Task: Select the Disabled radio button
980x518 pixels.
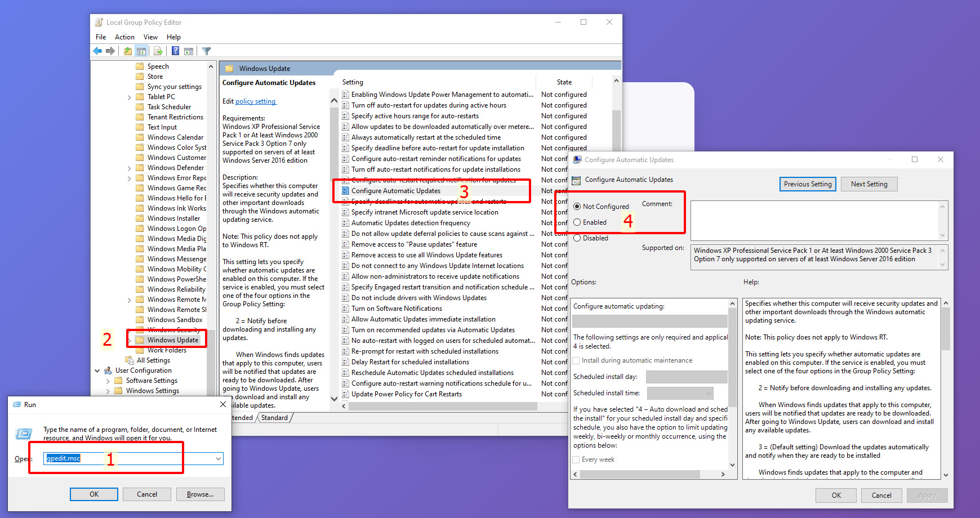Action: click(577, 238)
